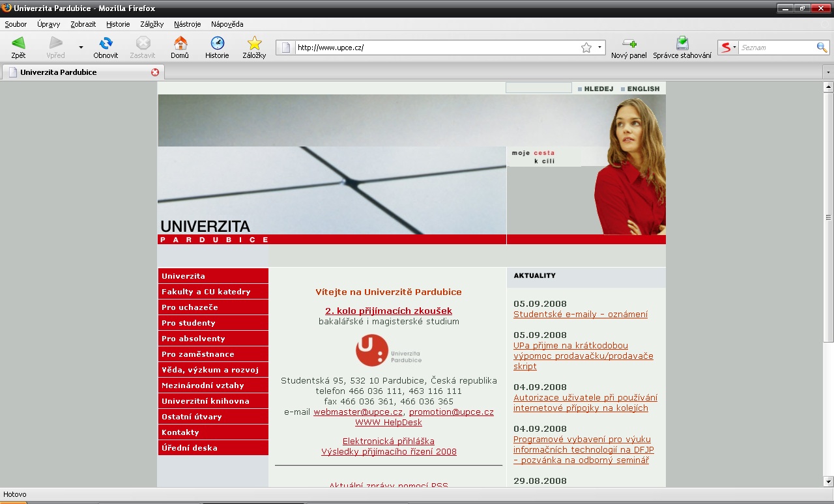
Task: Click the scrollbar up arrow
Action: coord(828,87)
